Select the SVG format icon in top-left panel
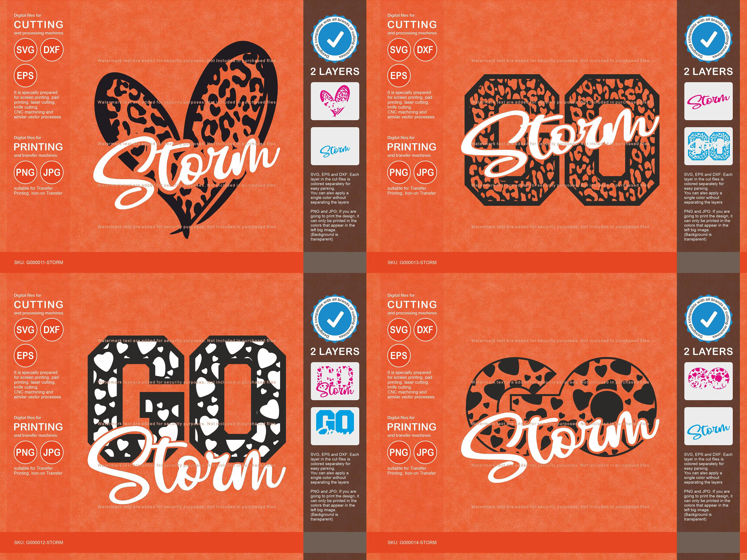 point(26,50)
